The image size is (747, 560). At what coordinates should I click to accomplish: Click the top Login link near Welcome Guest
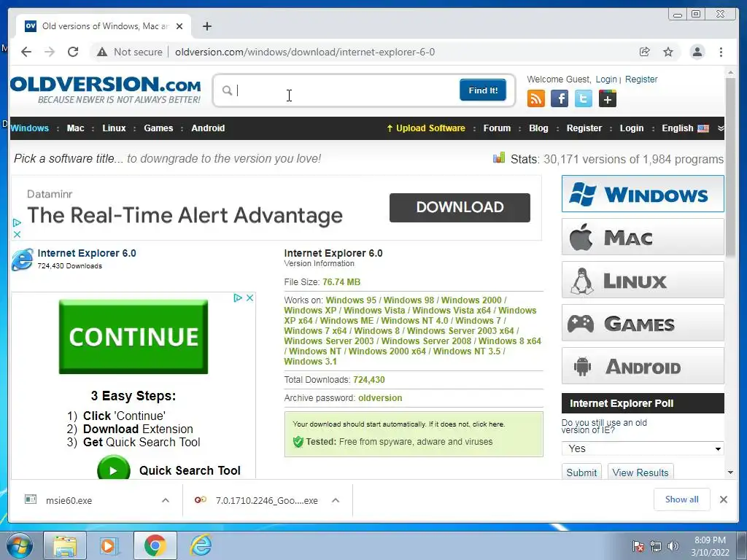click(x=606, y=79)
